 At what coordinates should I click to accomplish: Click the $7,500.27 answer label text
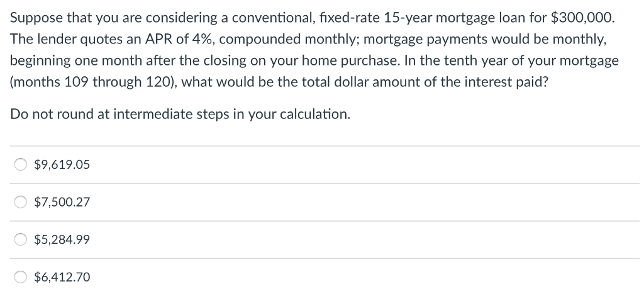[62, 202]
